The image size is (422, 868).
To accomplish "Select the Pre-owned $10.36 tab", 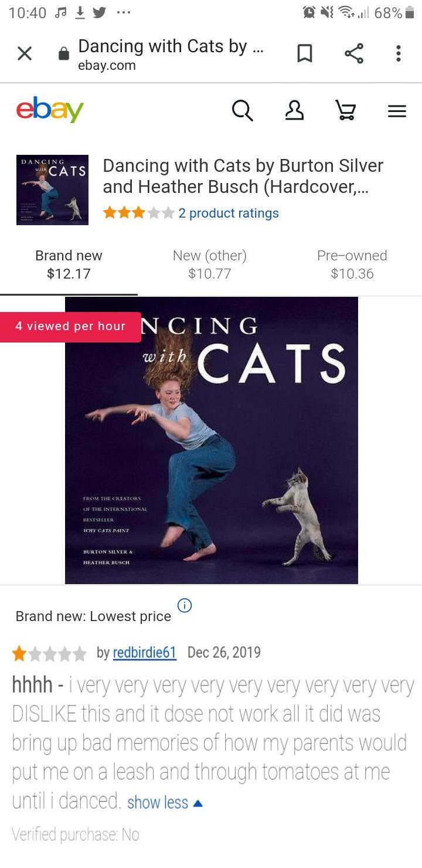I will point(352,265).
